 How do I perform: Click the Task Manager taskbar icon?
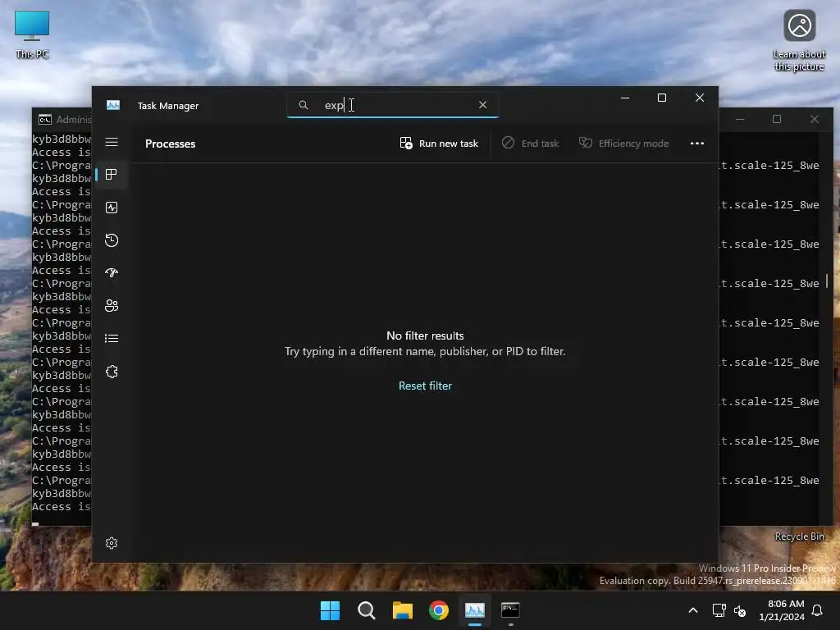click(x=475, y=610)
